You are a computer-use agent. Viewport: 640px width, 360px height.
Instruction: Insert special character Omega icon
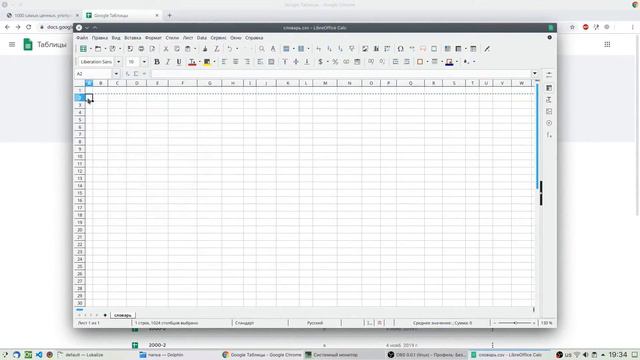click(400, 49)
